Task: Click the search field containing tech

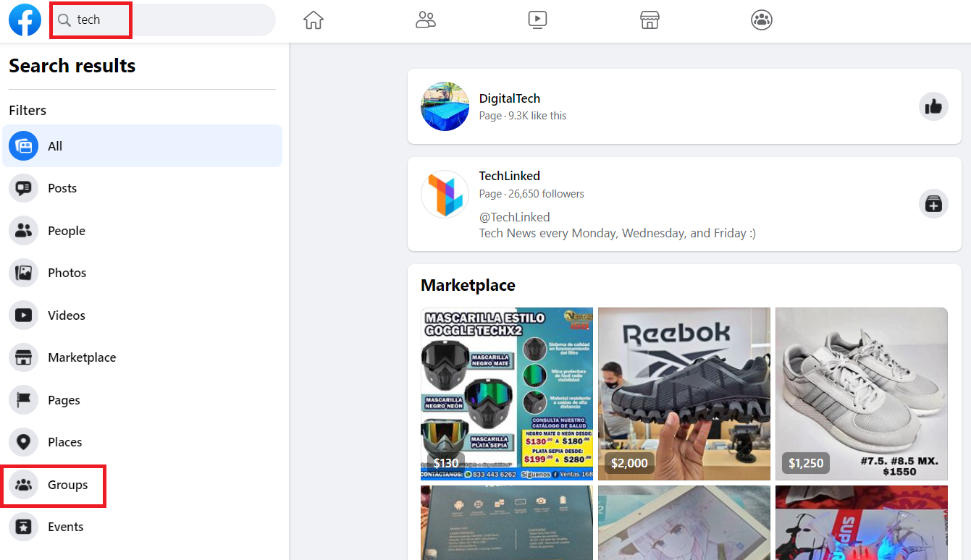Action: (x=163, y=20)
